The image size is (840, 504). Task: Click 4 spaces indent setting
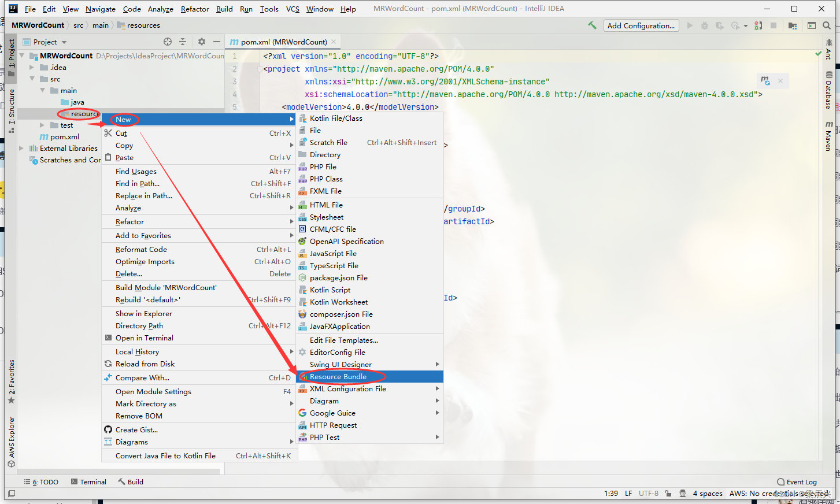pos(708,494)
